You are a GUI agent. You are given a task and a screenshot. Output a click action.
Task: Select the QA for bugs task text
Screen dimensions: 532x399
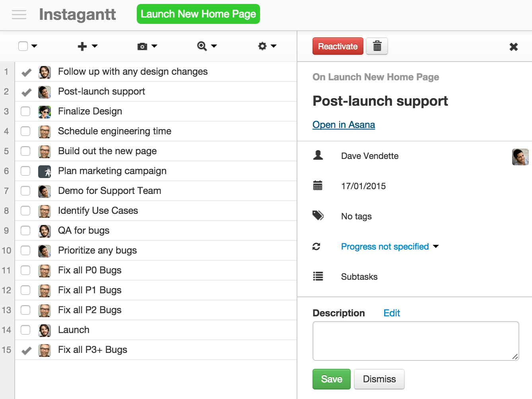click(x=83, y=230)
